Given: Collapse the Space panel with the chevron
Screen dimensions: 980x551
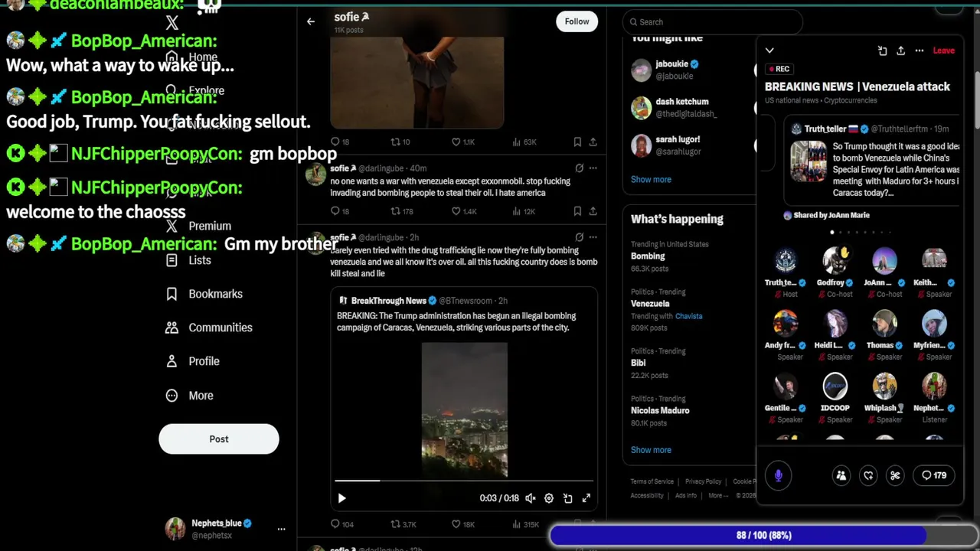Looking at the screenshot, I should point(769,51).
